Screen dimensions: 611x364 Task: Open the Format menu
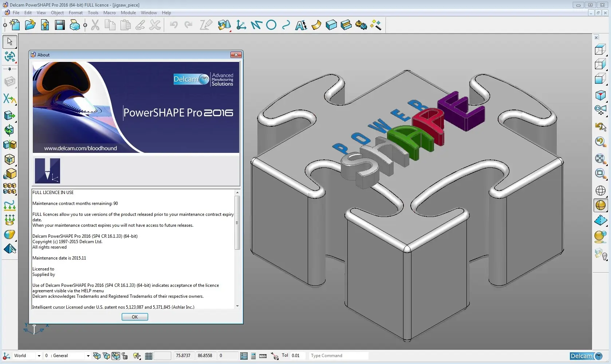(76, 13)
